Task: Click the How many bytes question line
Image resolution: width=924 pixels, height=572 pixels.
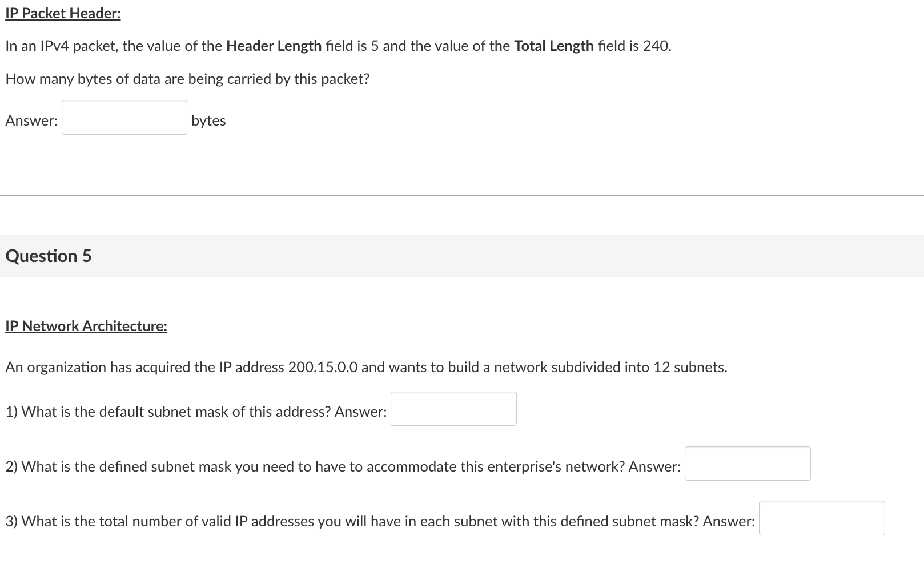Action: tap(187, 79)
